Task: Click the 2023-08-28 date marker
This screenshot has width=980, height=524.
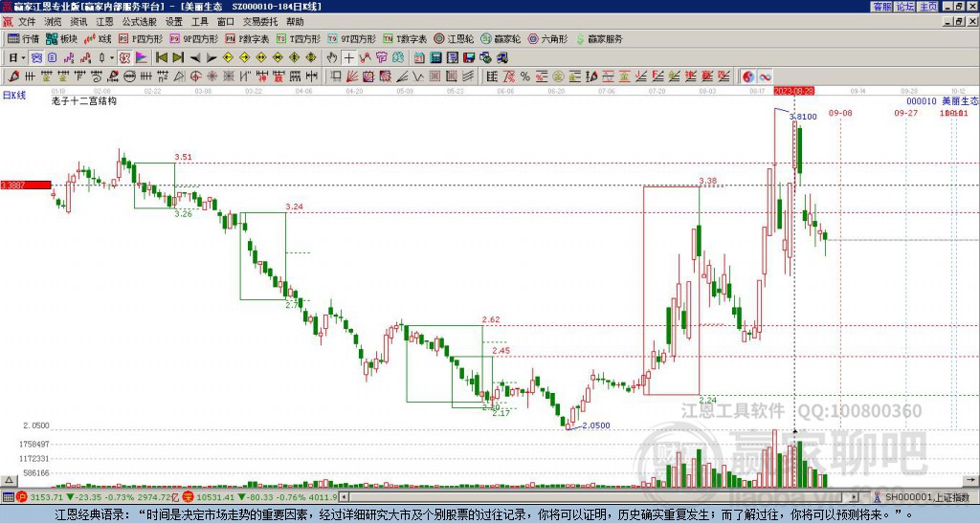Action: click(x=793, y=91)
